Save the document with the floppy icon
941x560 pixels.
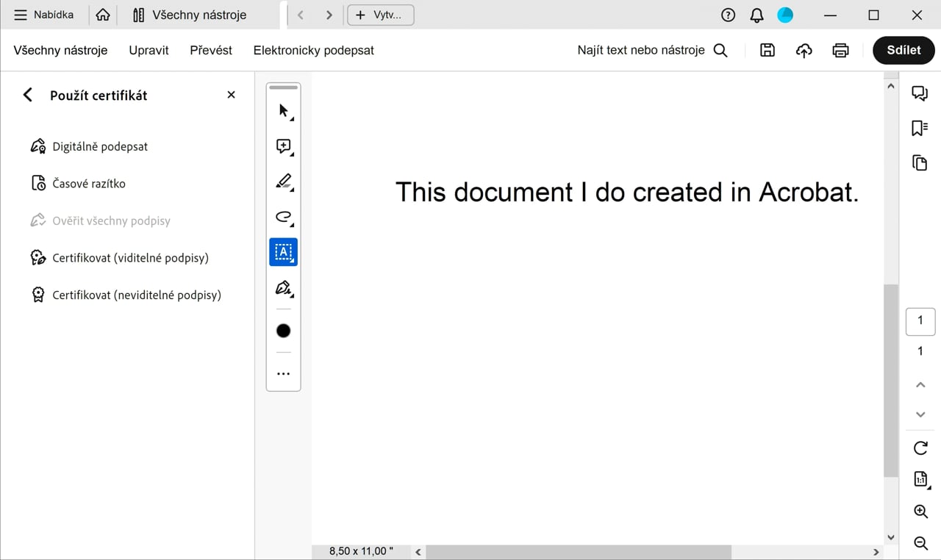pos(768,50)
